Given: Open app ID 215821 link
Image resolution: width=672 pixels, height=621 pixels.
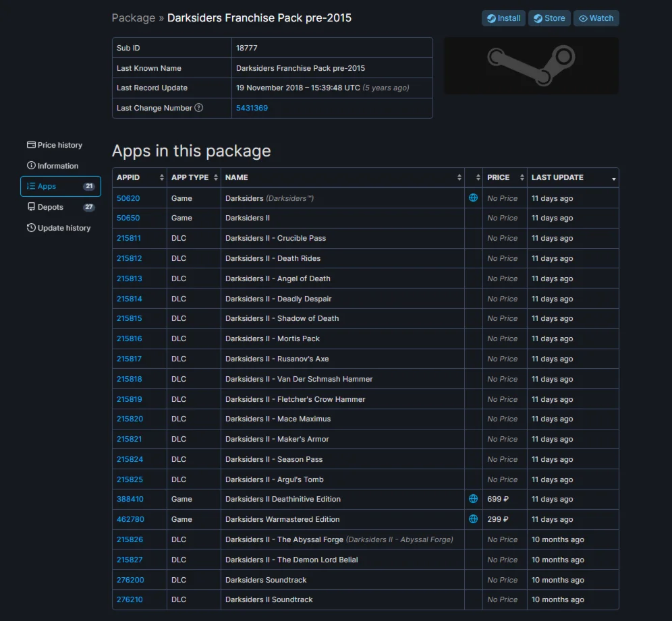Looking at the screenshot, I should pos(129,439).
